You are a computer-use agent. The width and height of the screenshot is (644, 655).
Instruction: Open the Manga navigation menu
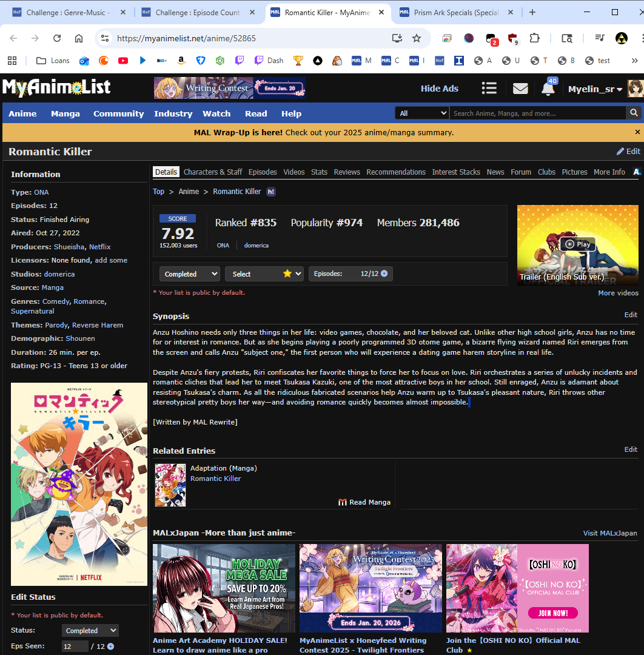coord(65,113)
